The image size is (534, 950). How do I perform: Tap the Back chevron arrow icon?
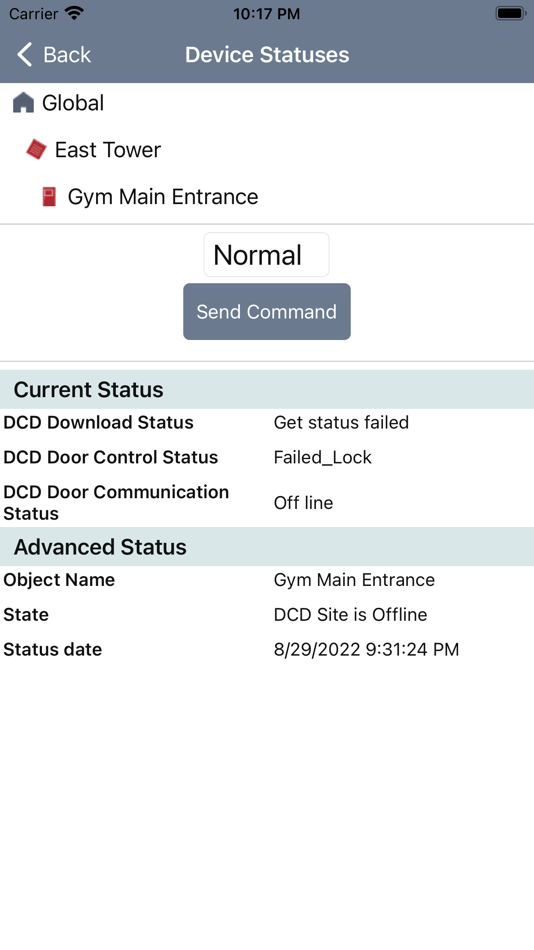(x=24, y=55)
